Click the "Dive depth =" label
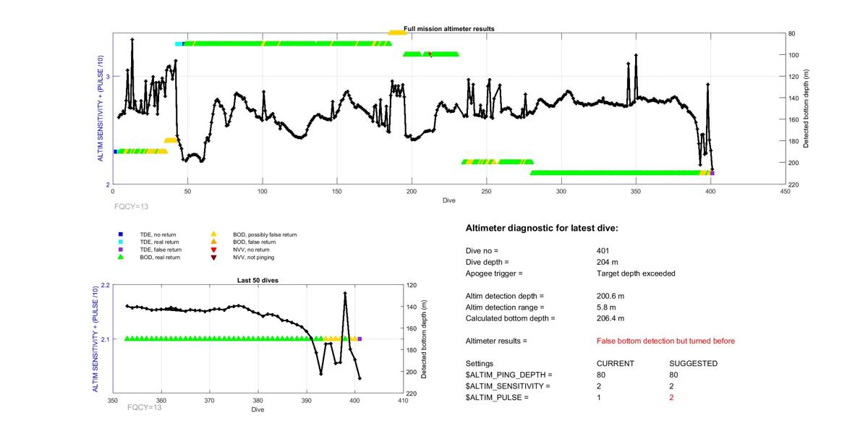 point(488,262)
